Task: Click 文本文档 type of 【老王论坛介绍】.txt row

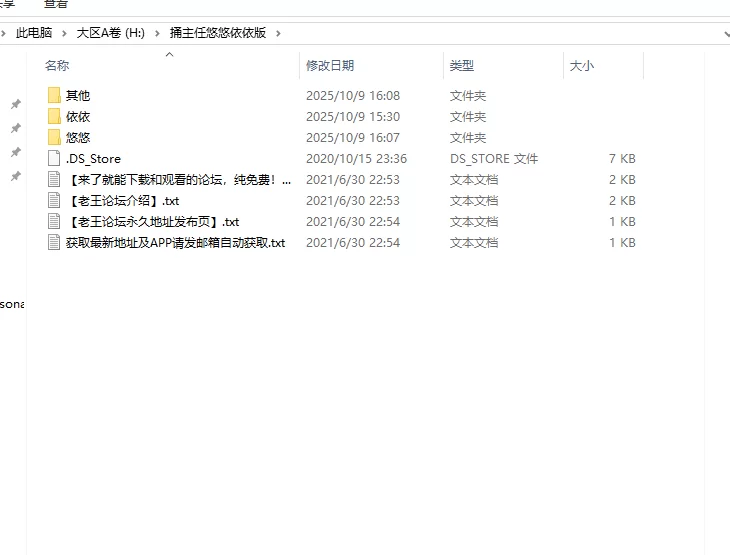Action: (474, 200)
